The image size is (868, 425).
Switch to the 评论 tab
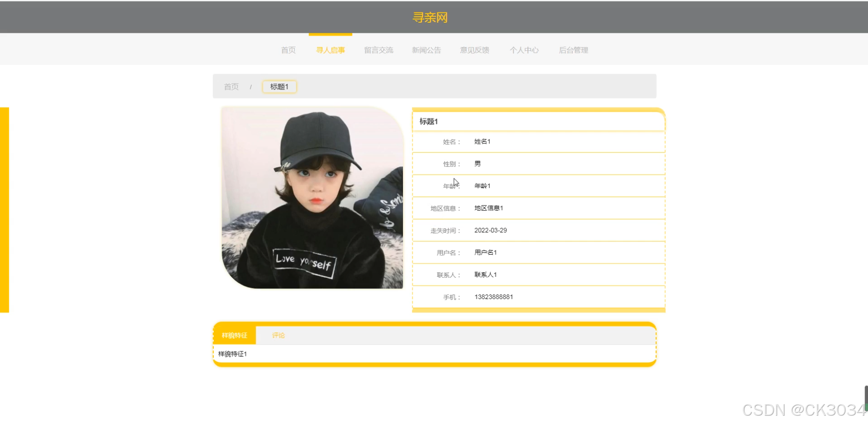pyautogui.click(x=278, y=335)
